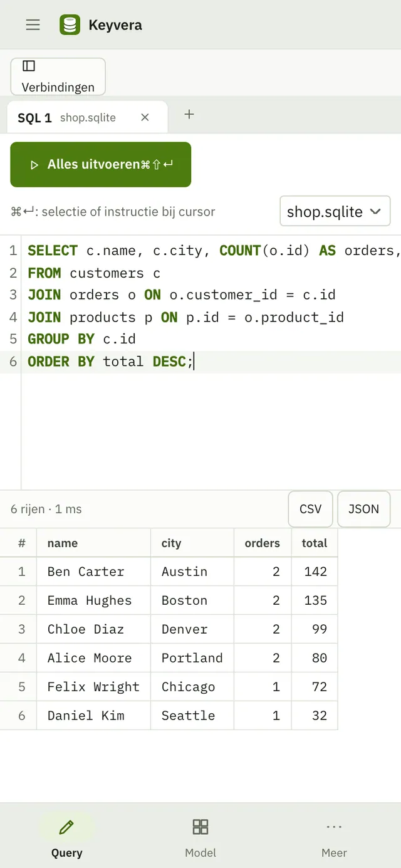This screenshot has height=868, width=401.
Task: Select the Portland city cell
Action: 192,658
